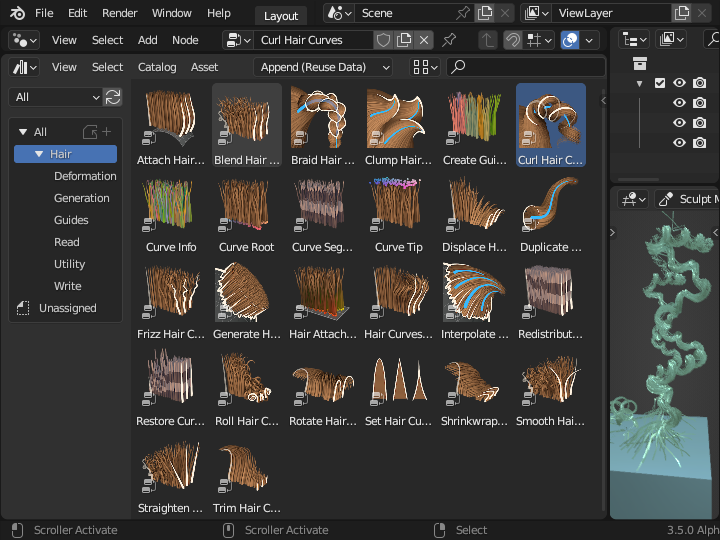Click the asset search field
The height and width of the screenshot is (540, 720).
pyautogui.click(x=526, y=68)
